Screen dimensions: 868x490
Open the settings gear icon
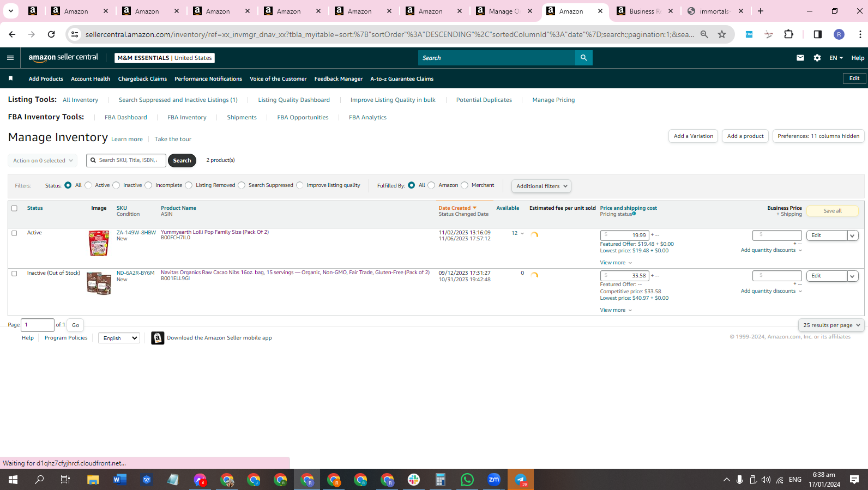(x=817, y=58)
